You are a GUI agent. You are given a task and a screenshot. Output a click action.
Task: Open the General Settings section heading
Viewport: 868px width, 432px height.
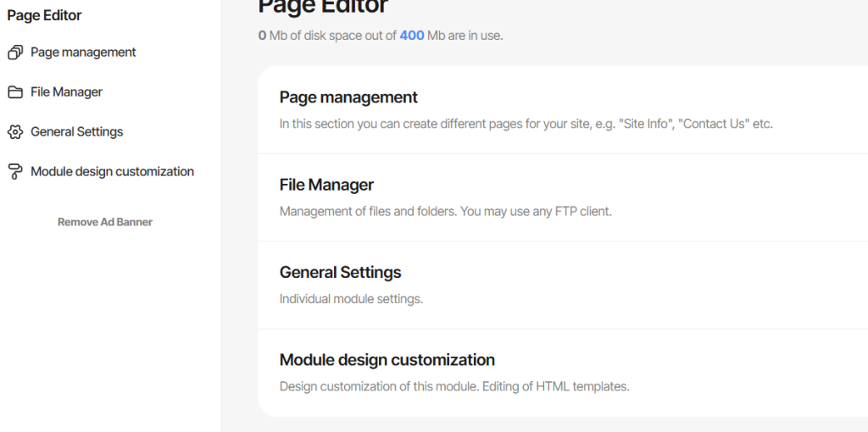pos(341,272)
